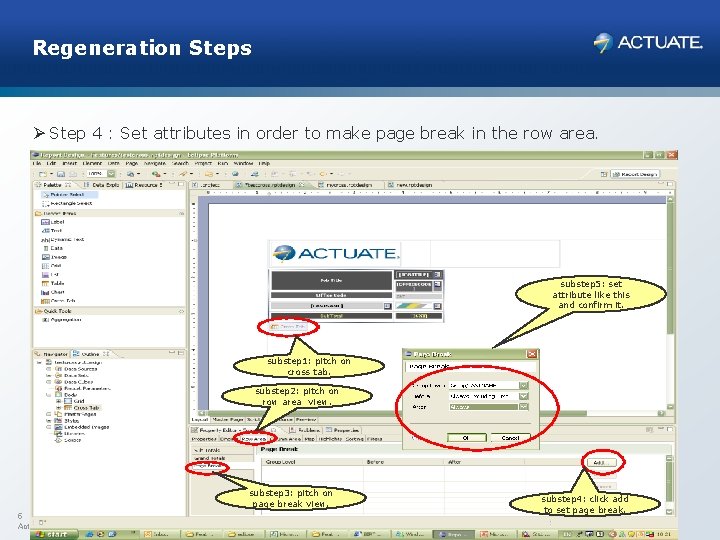This screenshot has height=540, width=720.
Task: Switch to the Problems view tab
Action: [x=305, y=430]
